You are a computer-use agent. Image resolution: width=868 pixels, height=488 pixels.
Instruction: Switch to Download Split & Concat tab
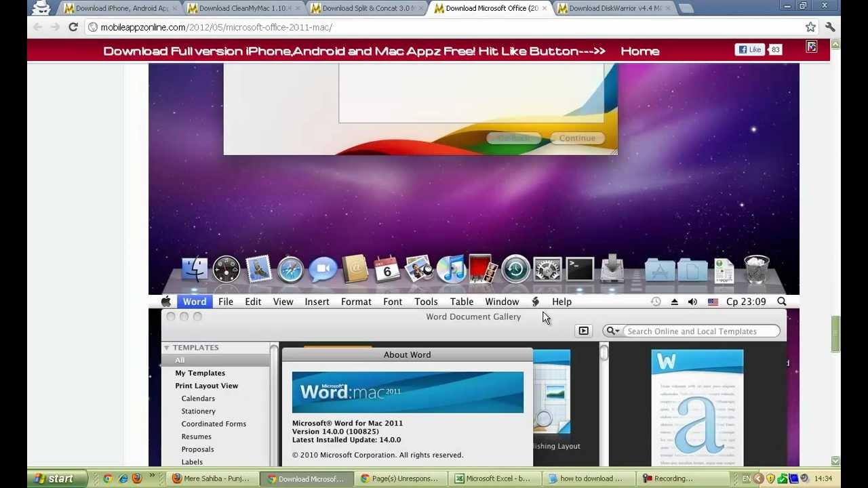(x=366, y=8)
